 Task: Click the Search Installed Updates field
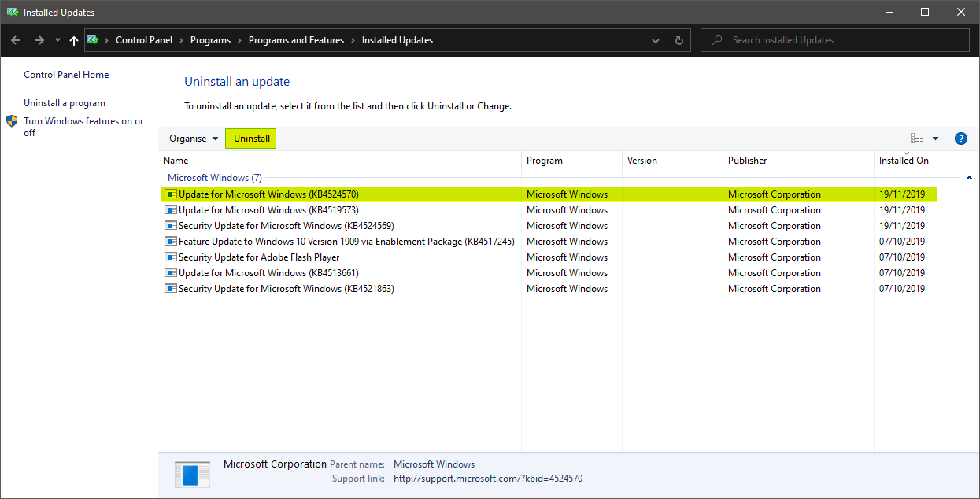pyautogui.click(x=835, y=40)
